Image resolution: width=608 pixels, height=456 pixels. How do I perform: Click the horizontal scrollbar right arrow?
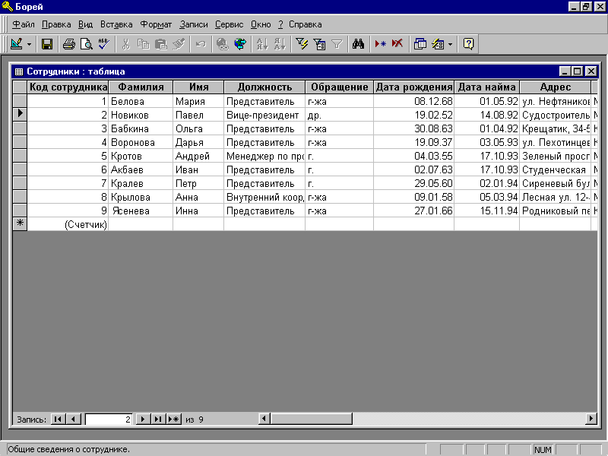591,419
